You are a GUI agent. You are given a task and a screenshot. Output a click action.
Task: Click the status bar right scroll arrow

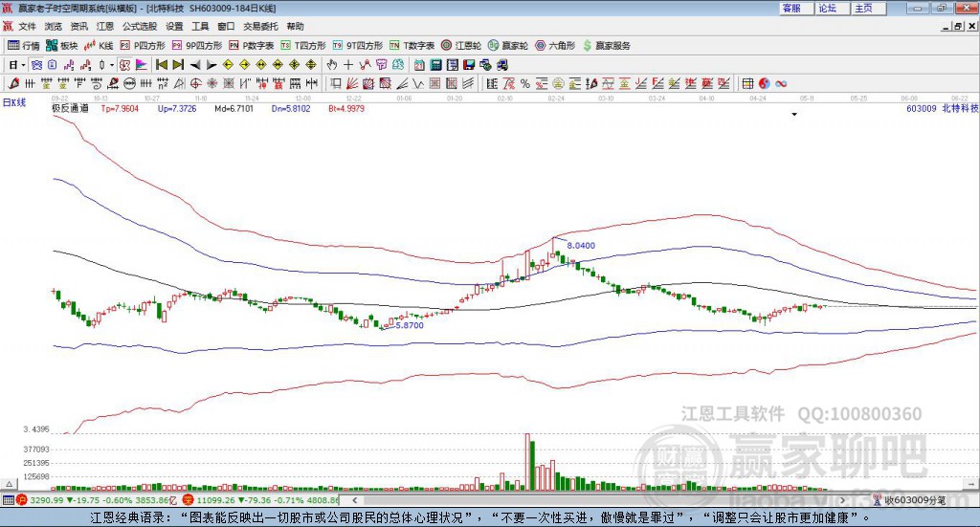842,499
